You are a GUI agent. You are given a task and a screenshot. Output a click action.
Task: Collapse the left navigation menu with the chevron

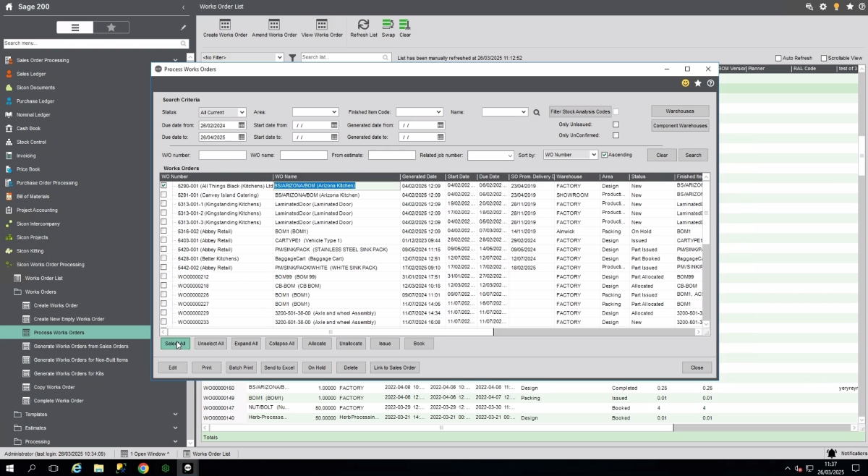coord(183,7)
